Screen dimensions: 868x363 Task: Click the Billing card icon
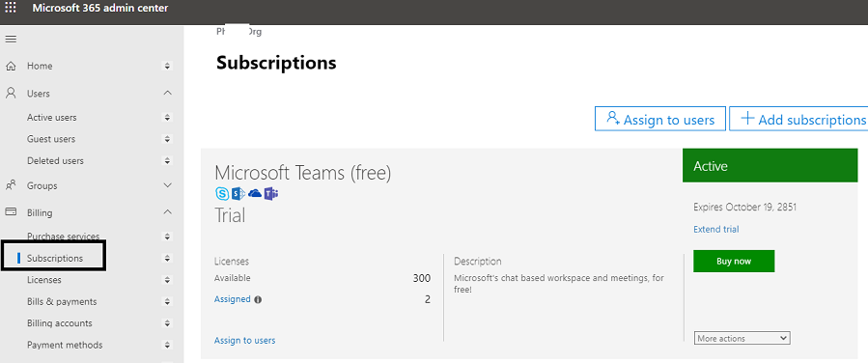(x=11, y=212)
